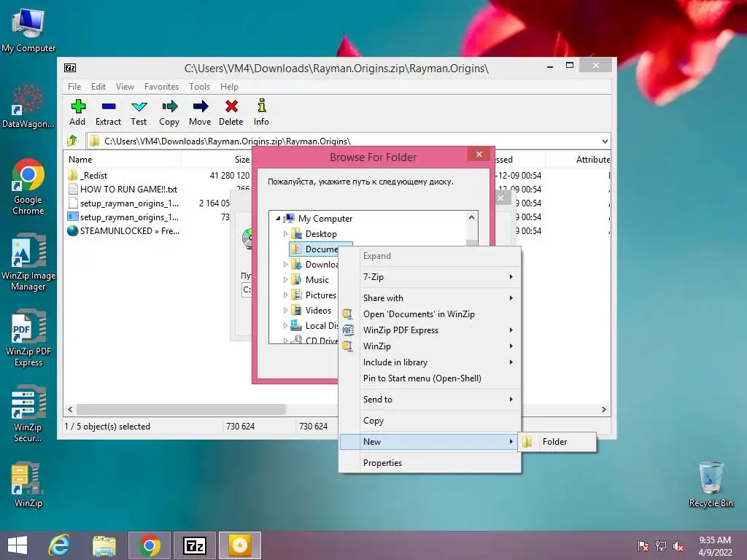Click the Move toolbar icon
The height and width of the screenshot is (560, 747).
[200, 113]
